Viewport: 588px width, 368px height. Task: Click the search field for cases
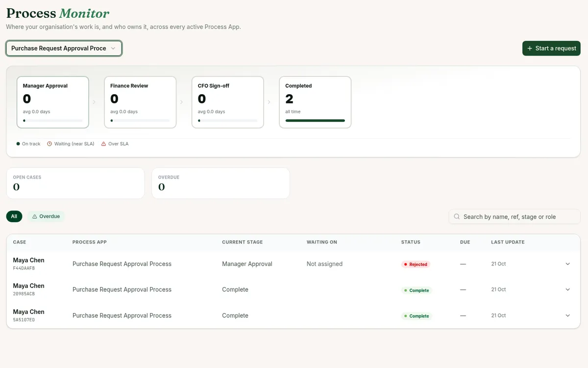514,216
